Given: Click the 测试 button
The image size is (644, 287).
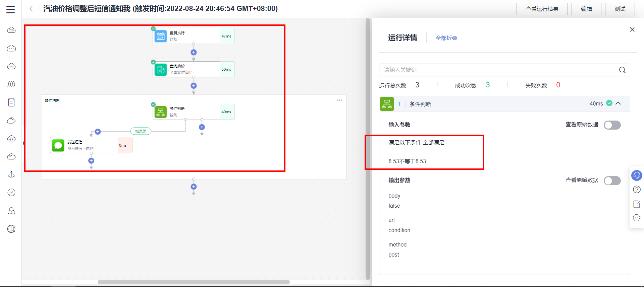Looking at the screenshot, I should click(x=620, y=9).
